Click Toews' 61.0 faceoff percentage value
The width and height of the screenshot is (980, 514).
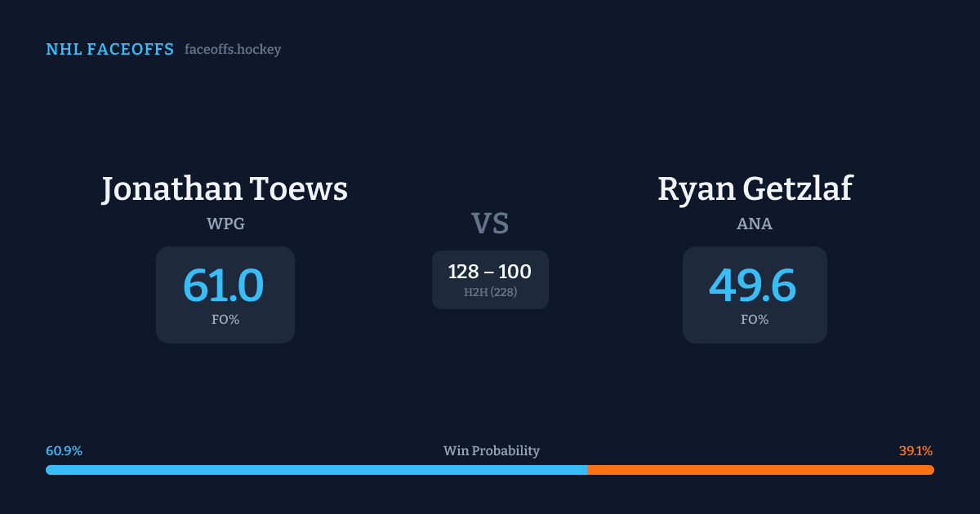coord(224,286)
